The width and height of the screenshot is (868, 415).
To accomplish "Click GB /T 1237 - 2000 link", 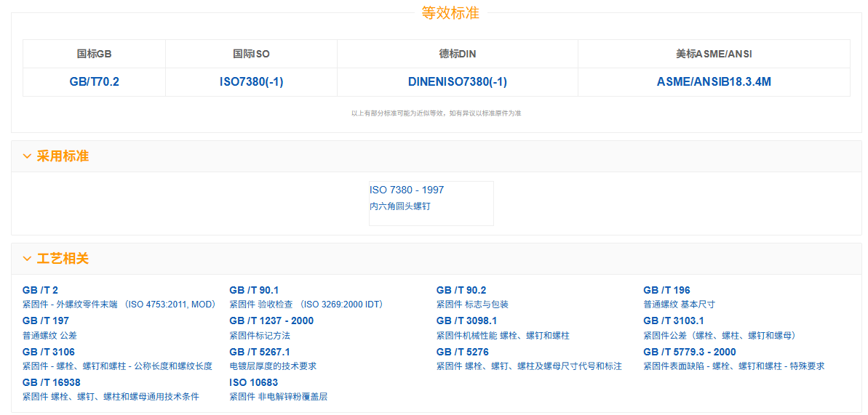I will click(271, 321).
